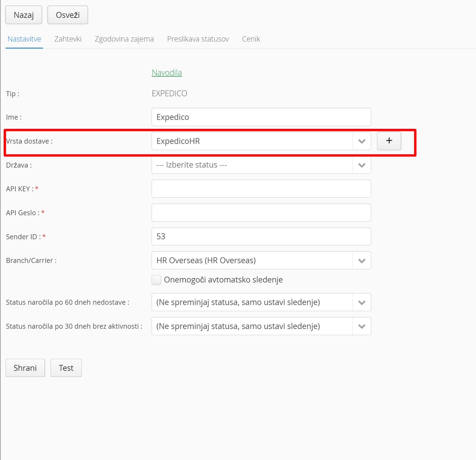The image size is (476, 460).
Task: Click the Osveži button
Action: click(x=68, y=15)
